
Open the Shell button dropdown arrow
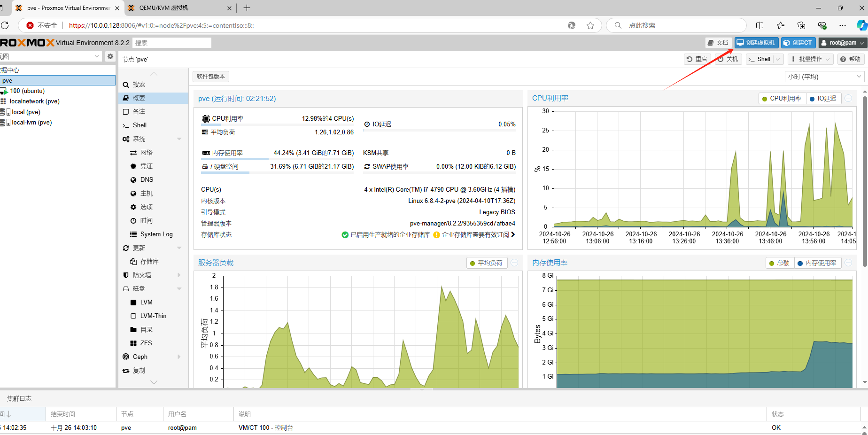point(778,59)
